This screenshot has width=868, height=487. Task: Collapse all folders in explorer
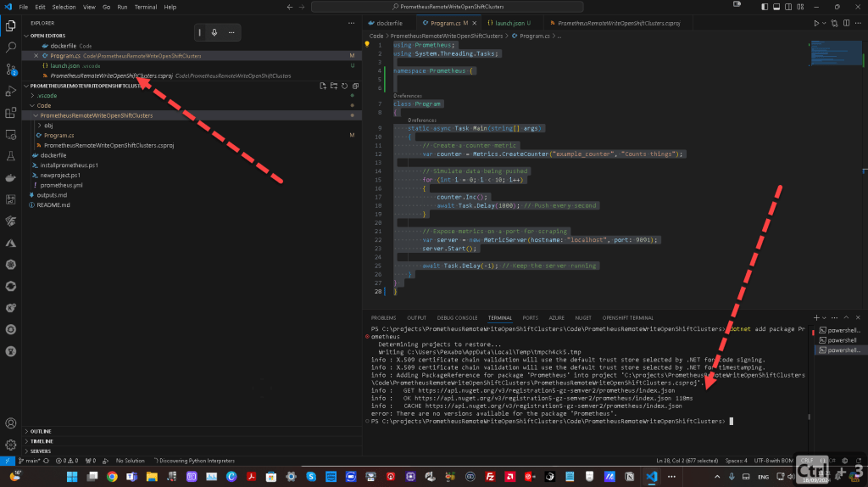click(x=355, y=86)
